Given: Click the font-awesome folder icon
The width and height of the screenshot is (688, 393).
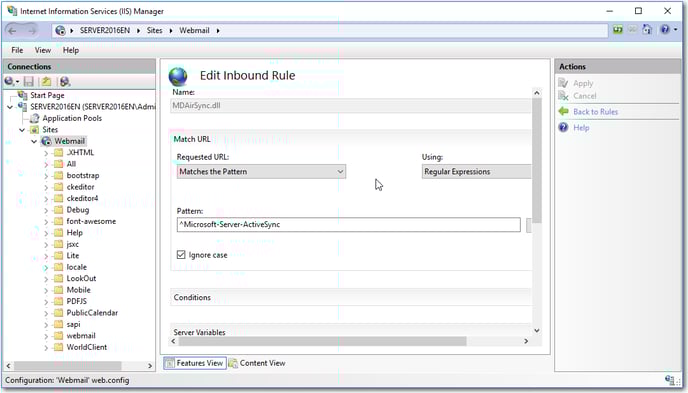Looking at the screenshot, I should [58, 221].
